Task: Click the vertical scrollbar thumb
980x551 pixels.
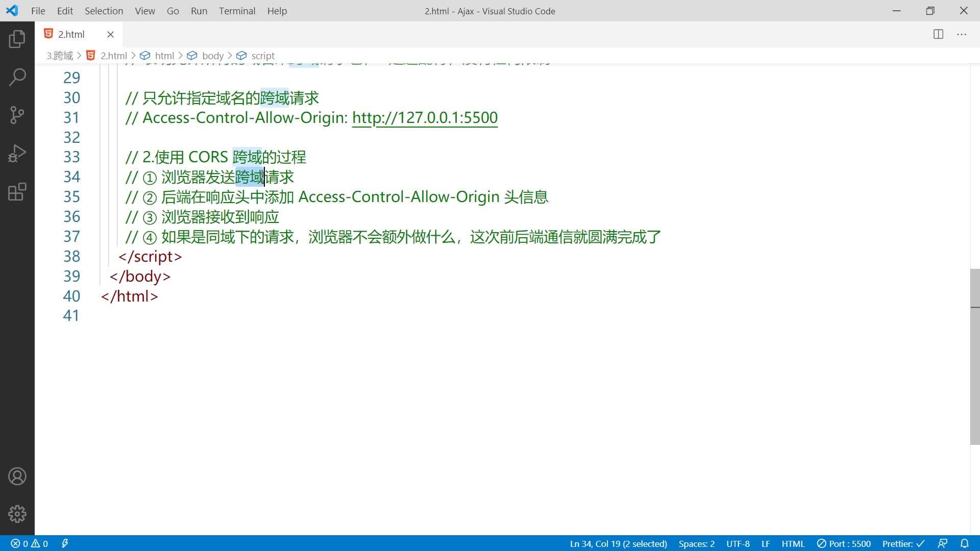Action: coord(974,357)
